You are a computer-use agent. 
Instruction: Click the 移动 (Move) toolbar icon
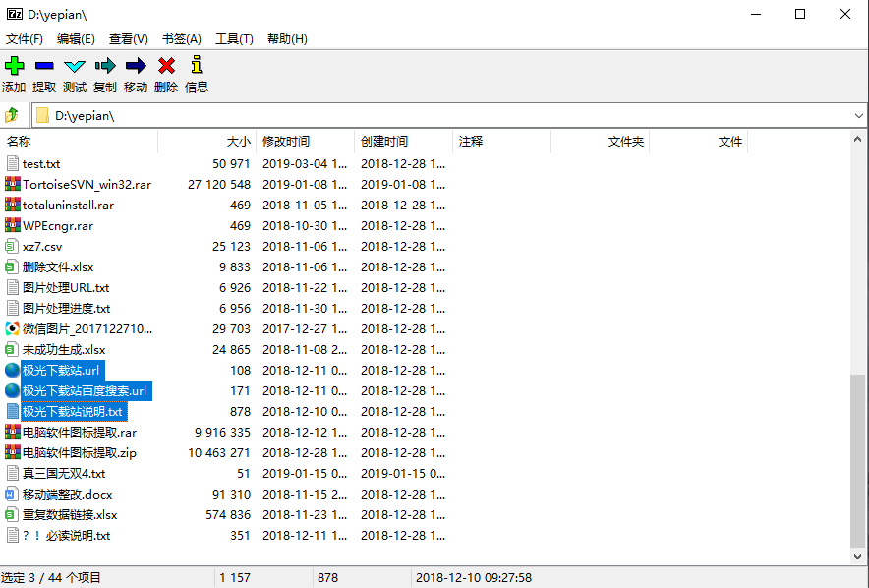click(135, 66)
